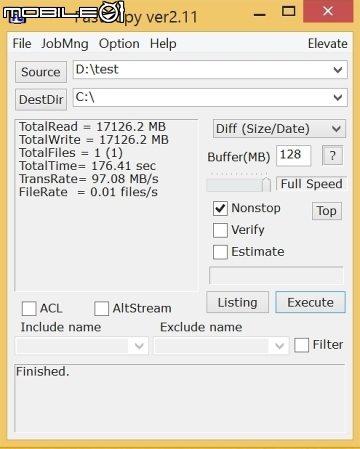Open the File menu
Image resolution: width=360 pixels, height=449 pixels.
pyautogui.click(x=22, y=44)
